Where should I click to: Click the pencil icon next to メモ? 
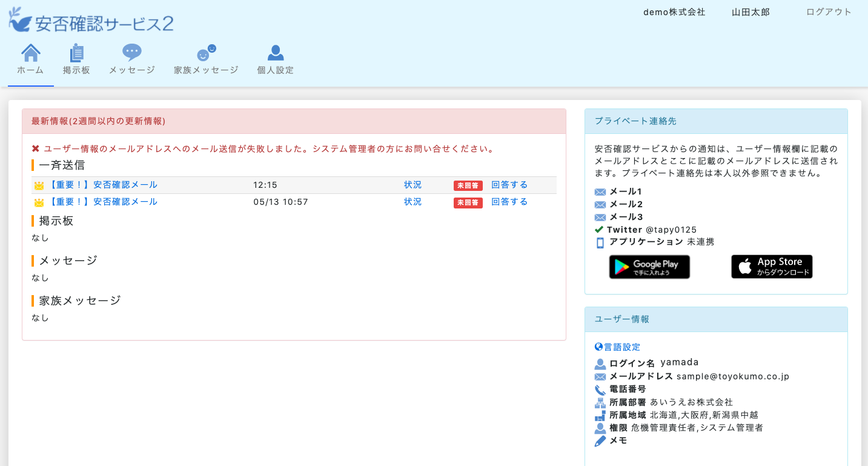pyautogui.click(x=600, y=441)
